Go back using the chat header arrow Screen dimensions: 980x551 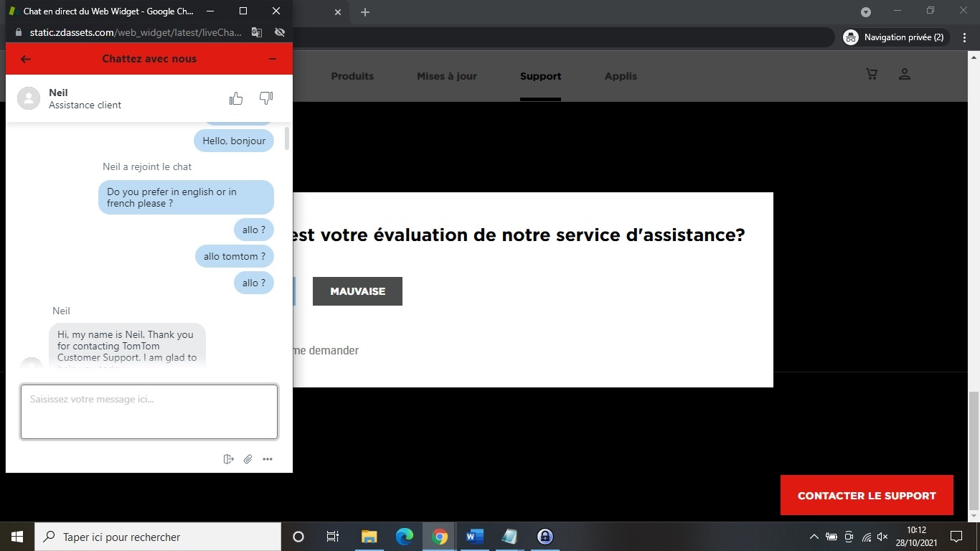pos(26,59)
